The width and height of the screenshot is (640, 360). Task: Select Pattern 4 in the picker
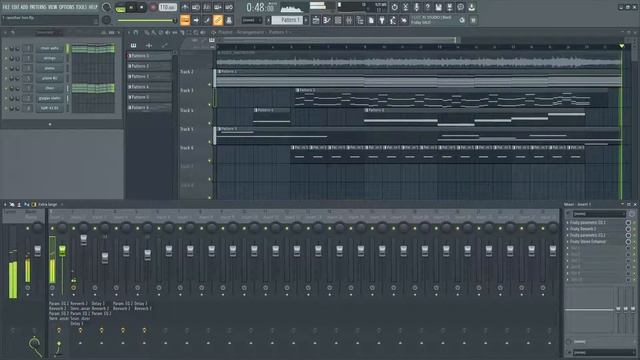(x=149, y=87)
